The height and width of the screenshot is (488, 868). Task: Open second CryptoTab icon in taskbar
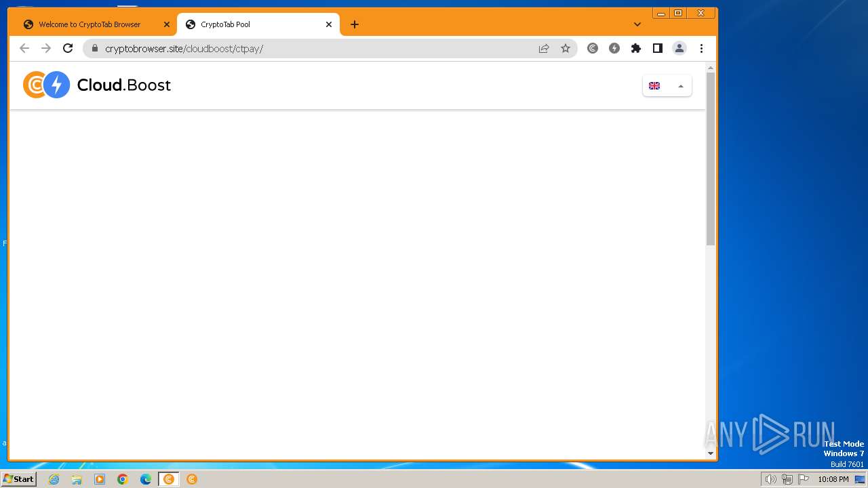click(x=192, y=479)
